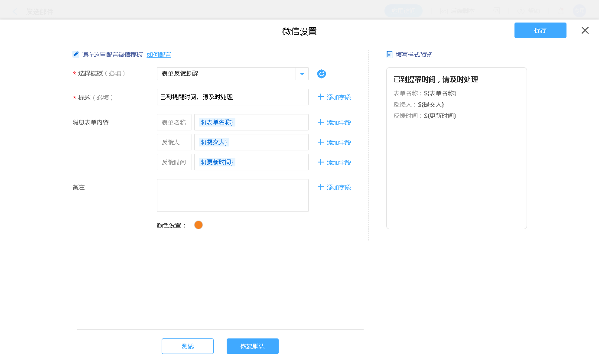Open the 如何配置 help link

coord(159,55)
